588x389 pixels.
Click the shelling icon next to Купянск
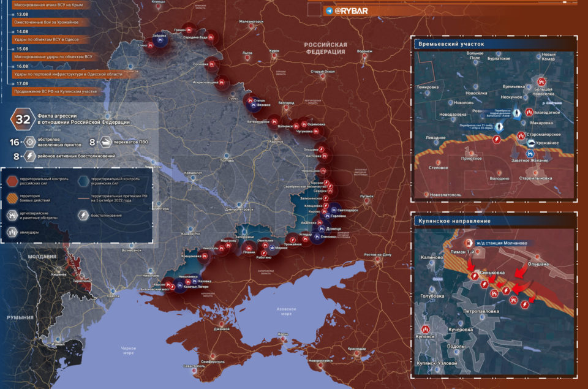click(x=425, y=330)
